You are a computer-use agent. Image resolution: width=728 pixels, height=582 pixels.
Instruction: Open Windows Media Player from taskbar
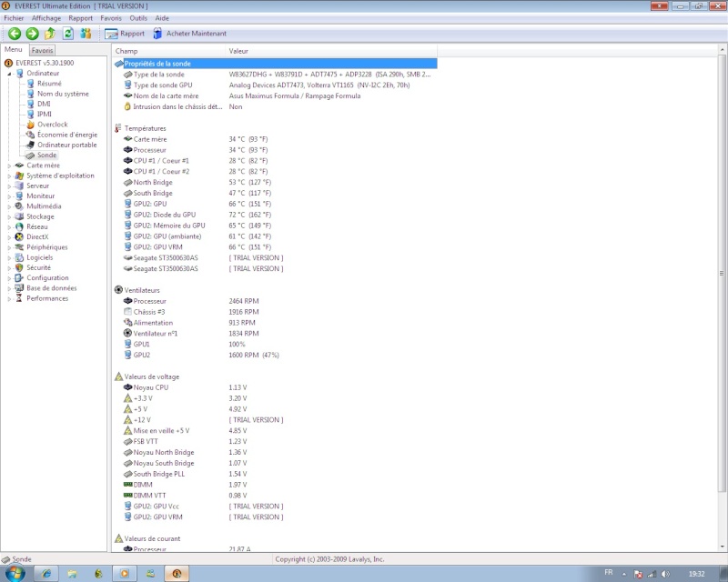click(x=125, y=574)
